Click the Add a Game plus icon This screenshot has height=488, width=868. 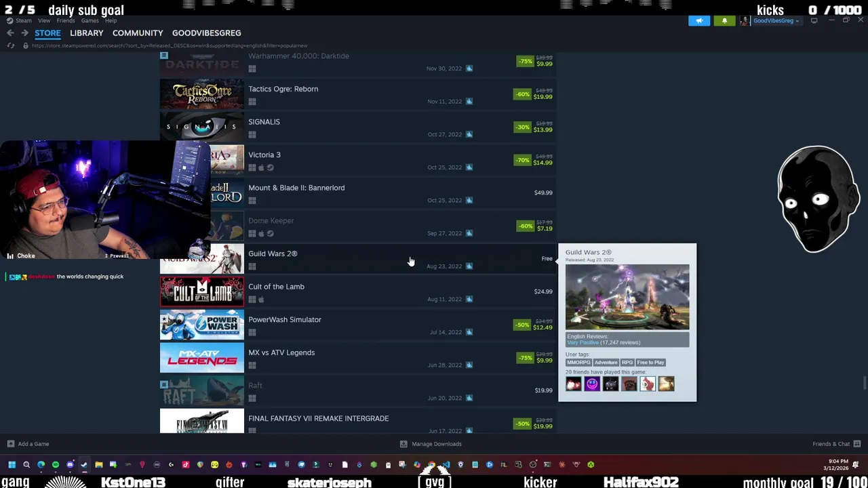(x=10, y=444)
